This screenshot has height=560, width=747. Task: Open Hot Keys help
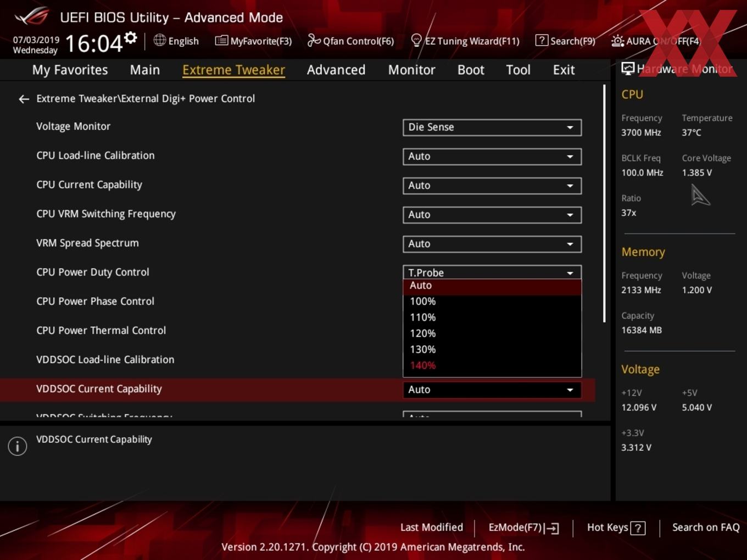point(616,528)
